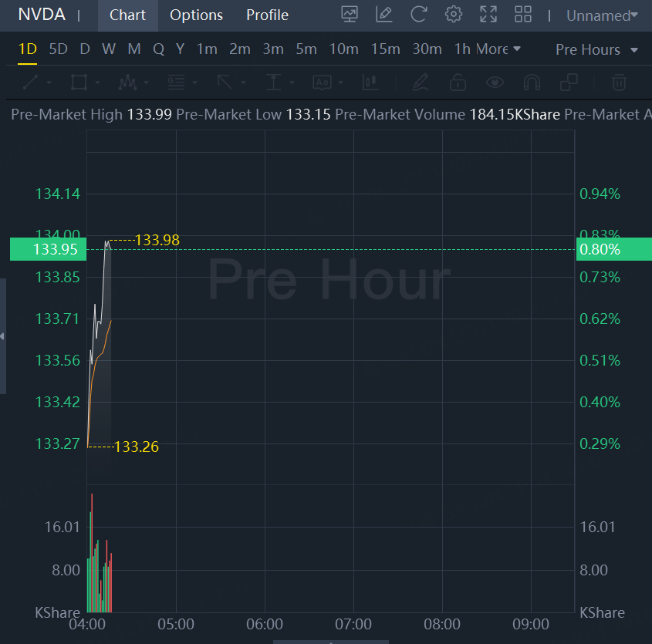The image size is (652, 644).
Task: Open chart settings gear icon
Action: pyautogui.click(x=453, y=15)
